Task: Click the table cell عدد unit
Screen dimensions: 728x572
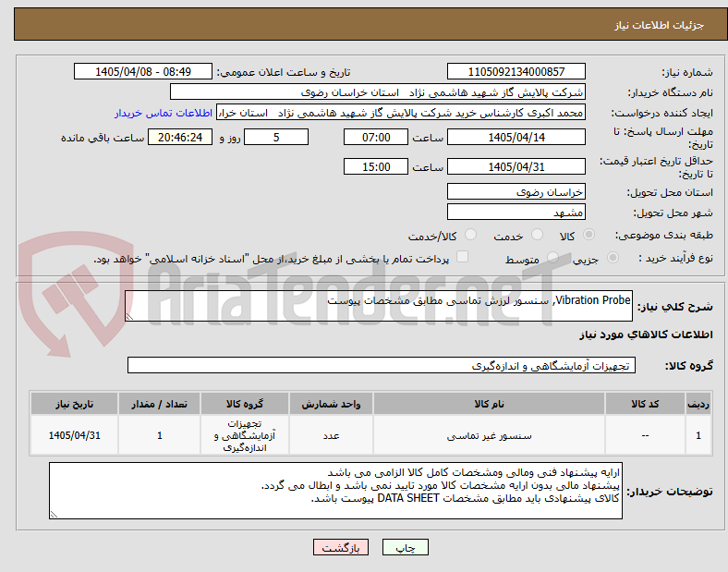Action: pyautogui.click(x=331, y=435)
